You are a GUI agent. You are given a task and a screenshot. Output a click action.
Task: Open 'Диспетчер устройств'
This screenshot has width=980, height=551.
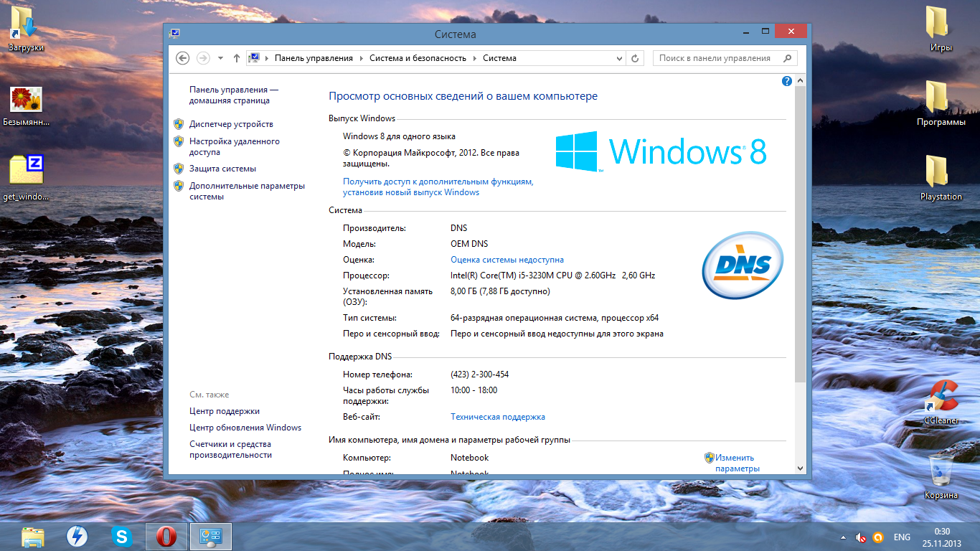pyautogui.click(x=231, y=124)
